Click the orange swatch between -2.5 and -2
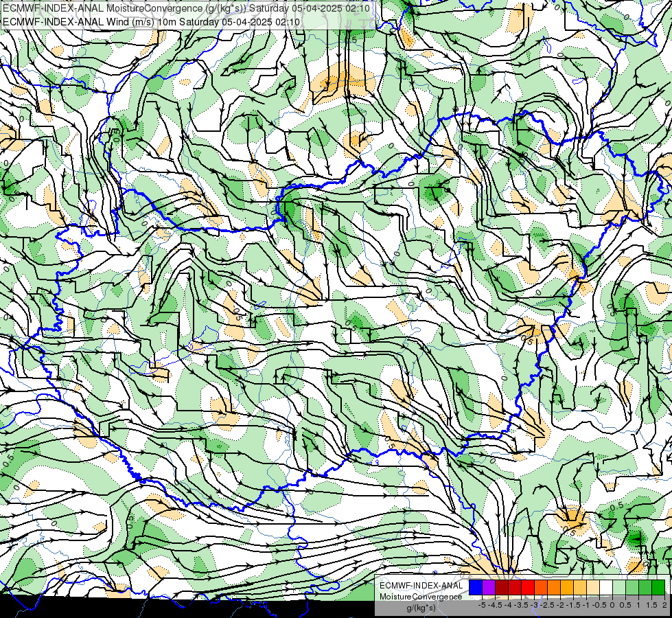Image resolution: width=672 pixels, height=618 pixels. (554, 588)
